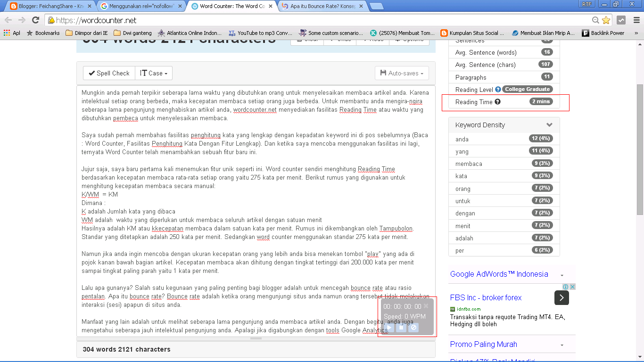Close the reading speed timer widget
The height and width of the screenshot is (362, 644).
pyautogui.click(x=426, y=306)
